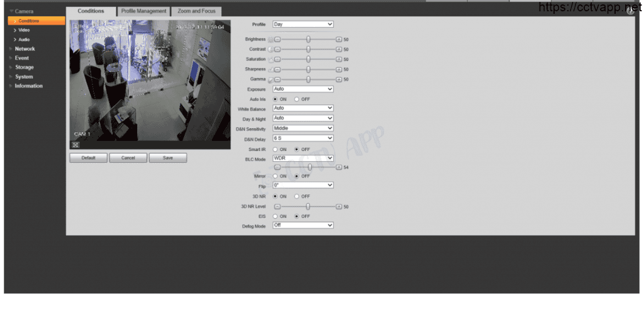Click the Saturation minus icon
Screen dimensions: 644x319
point(277,59)
